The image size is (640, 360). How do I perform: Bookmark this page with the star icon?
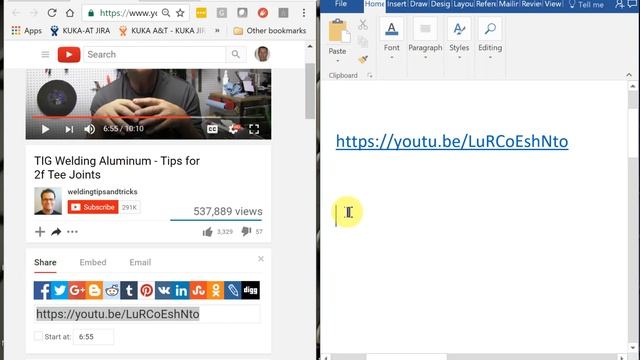[x=180, y=13]
